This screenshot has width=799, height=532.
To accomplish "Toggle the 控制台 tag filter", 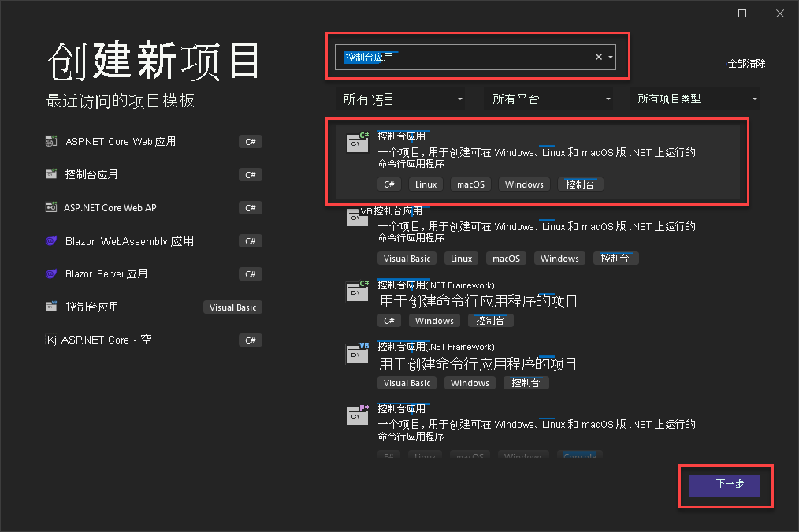I will pyautogui.click(x=580, y=184).
